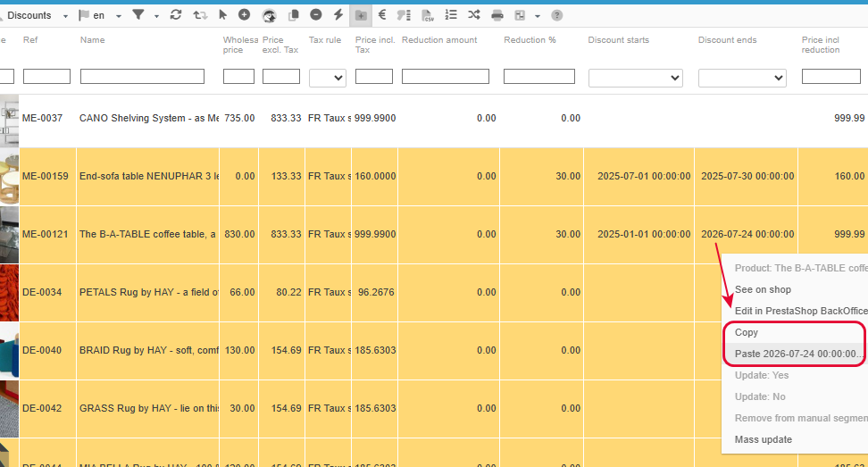Select the 96.2676 price incl. tax cell

pyautogui.click(x=375, y=293)
